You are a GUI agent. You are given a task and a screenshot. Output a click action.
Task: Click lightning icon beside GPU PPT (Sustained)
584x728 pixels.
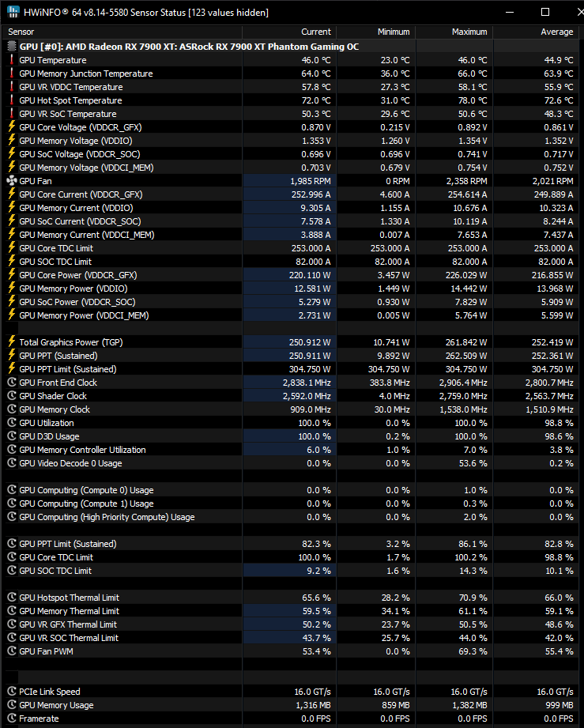click(x=12, y=355)
